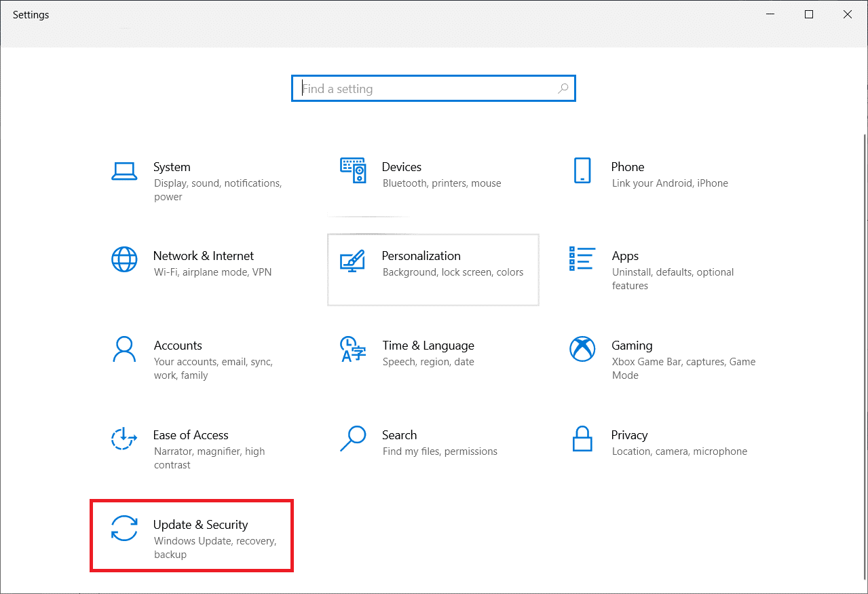Click the Devices keyboard icon
Image resolution: width=868 pixels, height=594 pixels.
coord(353,171)
